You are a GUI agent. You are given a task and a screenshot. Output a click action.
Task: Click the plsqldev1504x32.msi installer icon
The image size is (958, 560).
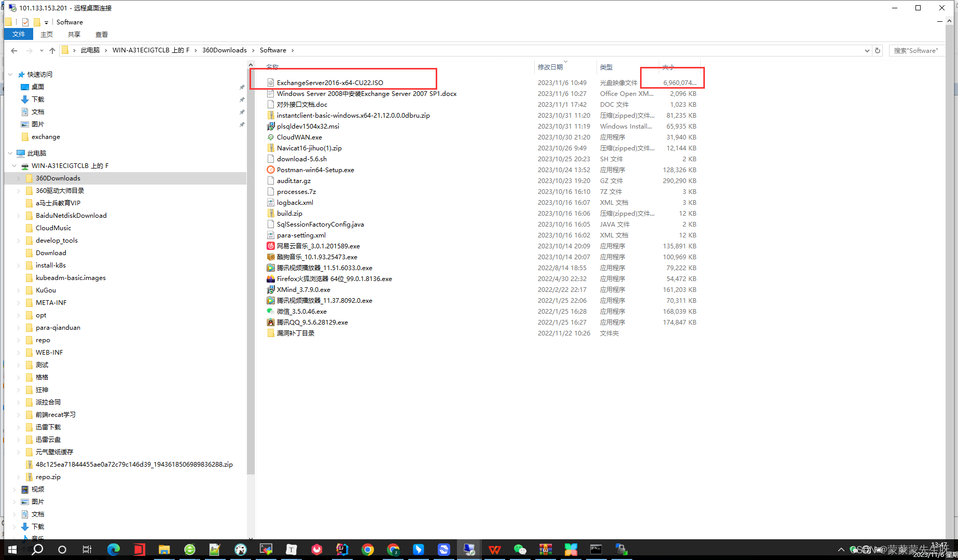271,126
